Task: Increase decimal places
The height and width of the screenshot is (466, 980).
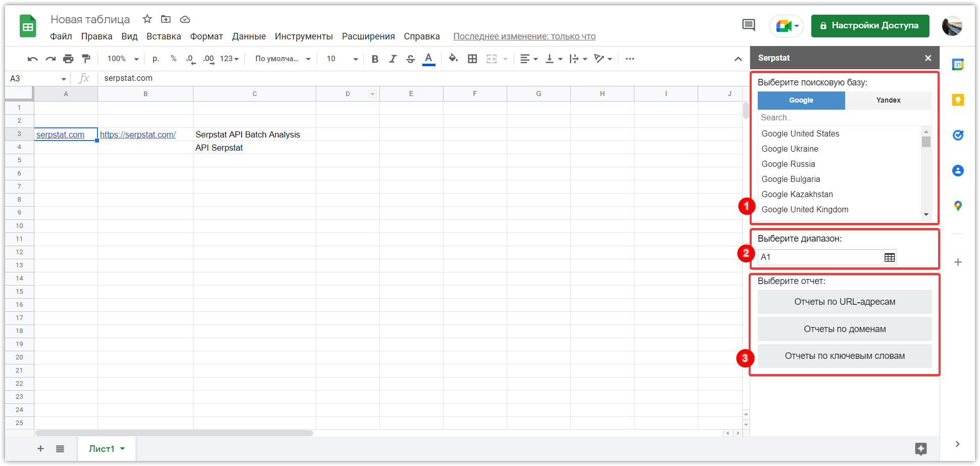Action: [209, 59]
